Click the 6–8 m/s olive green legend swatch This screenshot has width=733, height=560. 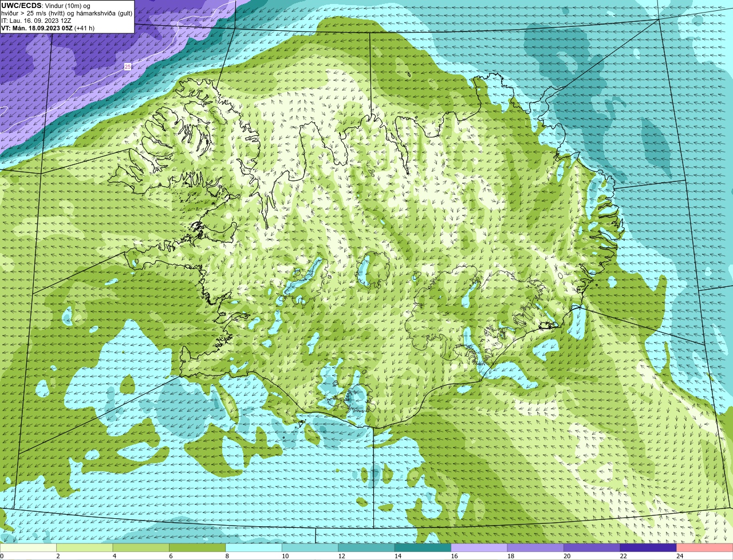pyautogui.click(x=198, y=548)
